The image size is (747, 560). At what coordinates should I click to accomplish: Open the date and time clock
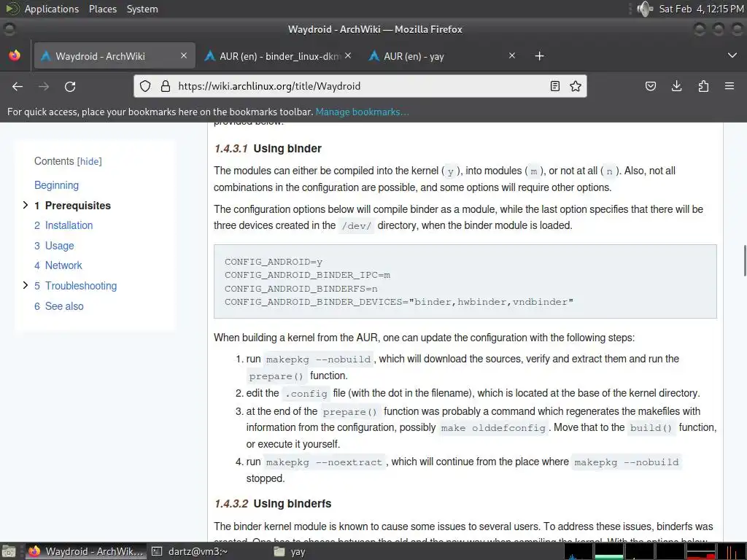coord(701,9)
